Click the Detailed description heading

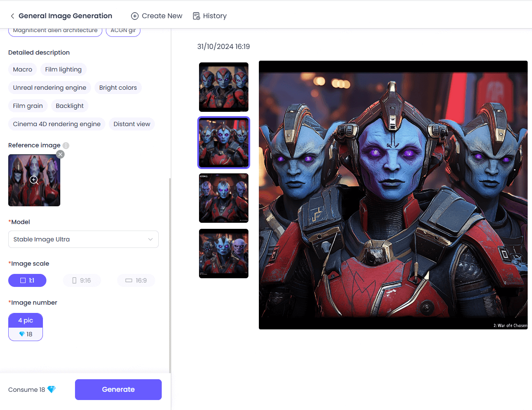tap(39, 52)
